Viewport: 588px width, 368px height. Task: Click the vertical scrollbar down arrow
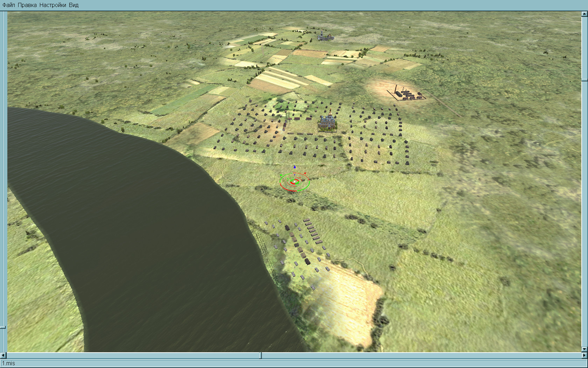coord(584,349)
